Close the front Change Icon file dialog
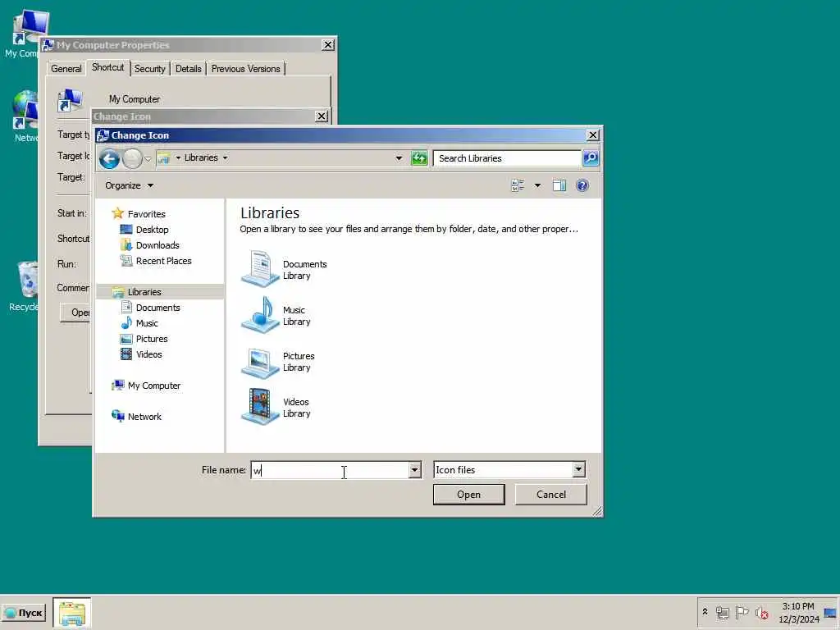The height and width of the screenshot is (630, 840). pyautogui.click(x=592, y=135)
